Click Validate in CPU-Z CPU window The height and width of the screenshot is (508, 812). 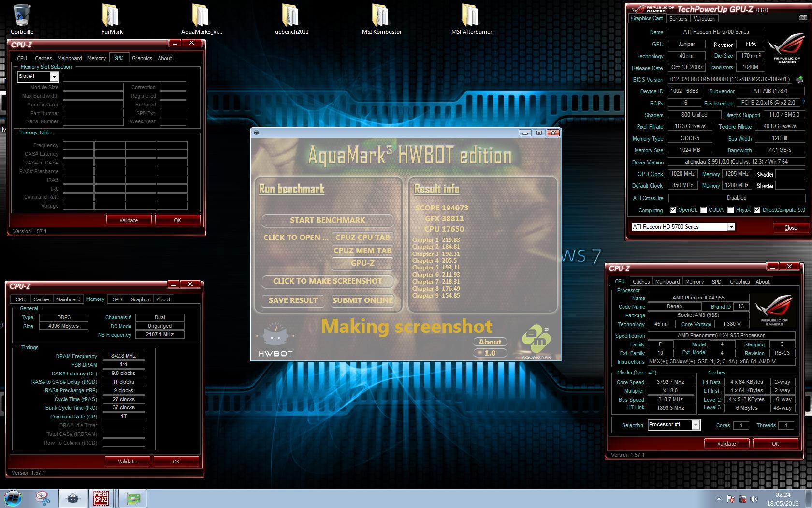pos(726,444)
